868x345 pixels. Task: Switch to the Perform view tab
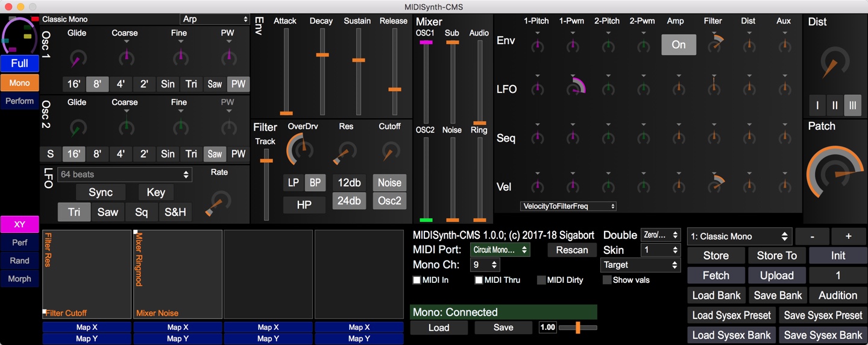[x=19, y=101]
